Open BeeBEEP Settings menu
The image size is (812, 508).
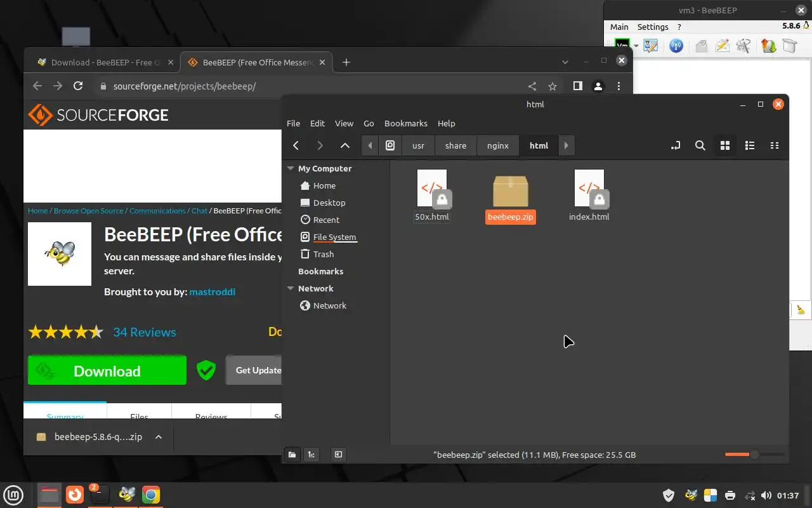653,27
